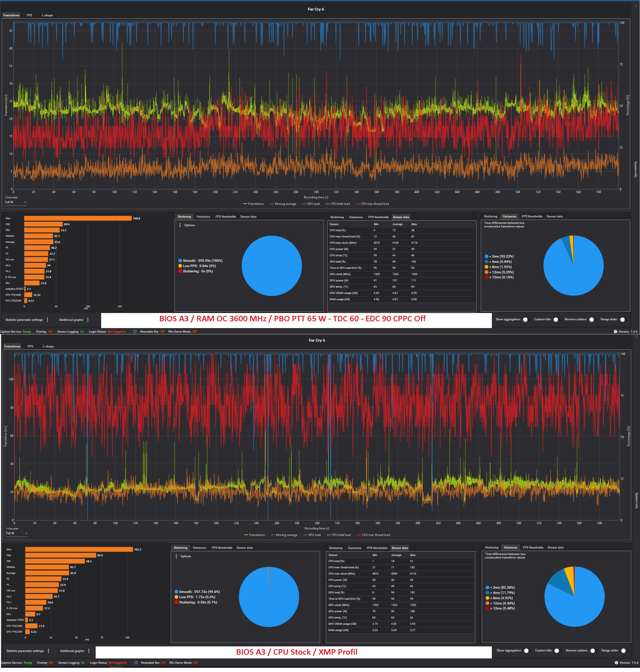Click refresh icon next to Resizable Bar in top status bar
This screenshot has width=640, height=672.
pyautogui.click(x=135, y=332)
